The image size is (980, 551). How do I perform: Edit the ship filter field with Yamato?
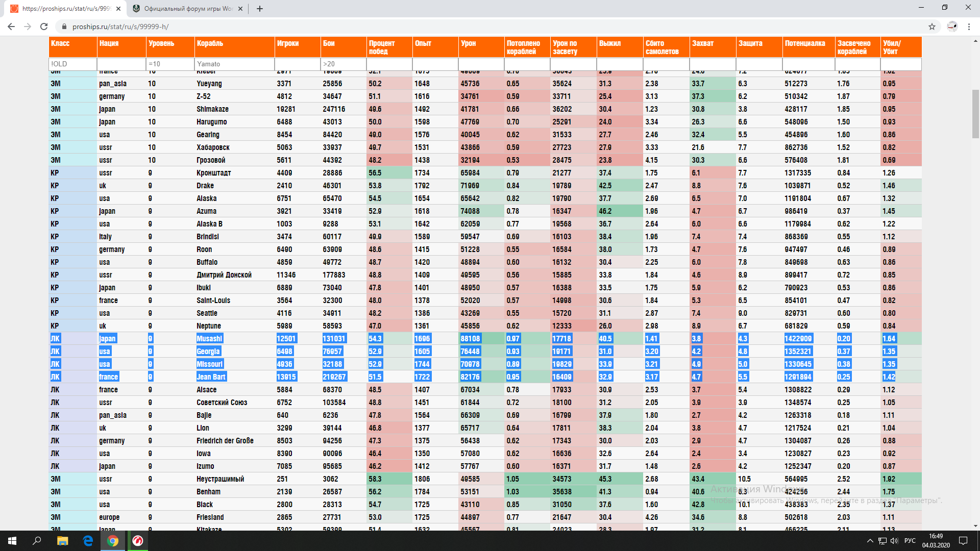click(235, 64)
